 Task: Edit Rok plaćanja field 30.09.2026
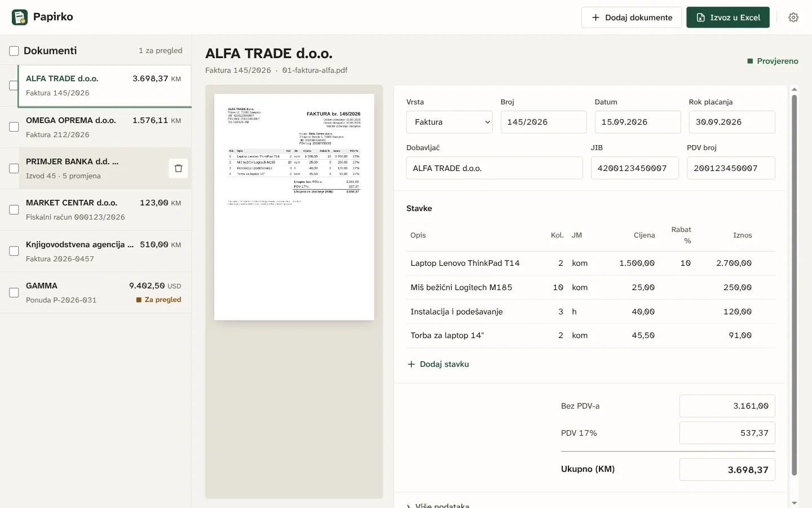pyautogui.click(x=732, y=122)
